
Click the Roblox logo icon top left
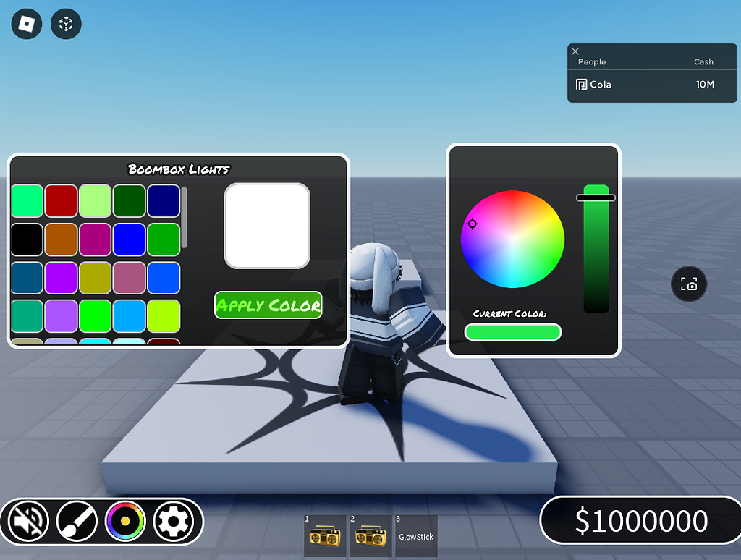point(25,24)
